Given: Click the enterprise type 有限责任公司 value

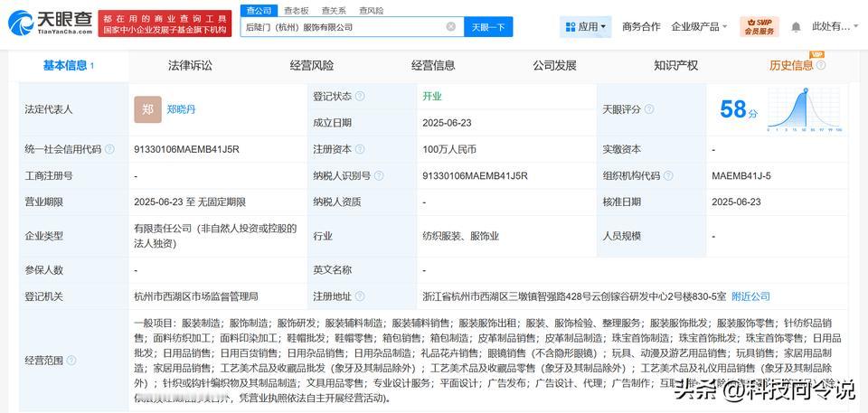Looking at the screenshot, I should 215,236.
